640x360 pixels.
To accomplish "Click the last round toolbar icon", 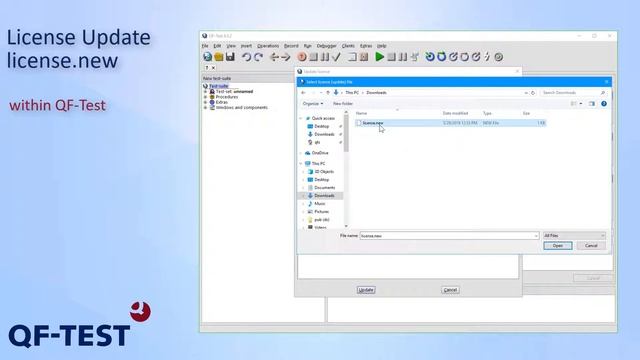I will [498, 57].
